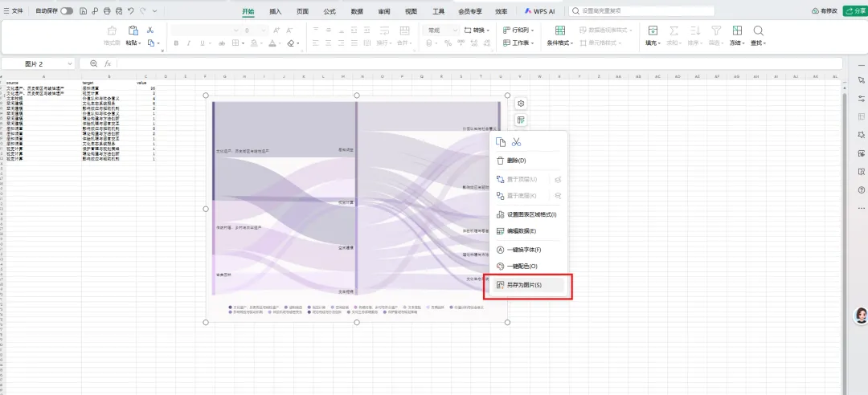
Task: Open the Conditional Formatting icon
Action: [560, 31]
